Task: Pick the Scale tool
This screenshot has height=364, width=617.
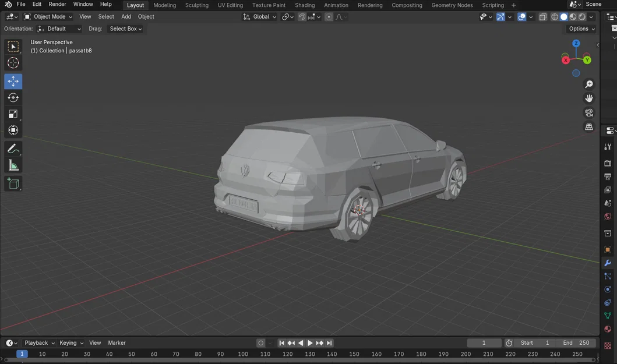Action: click(13, 114)
